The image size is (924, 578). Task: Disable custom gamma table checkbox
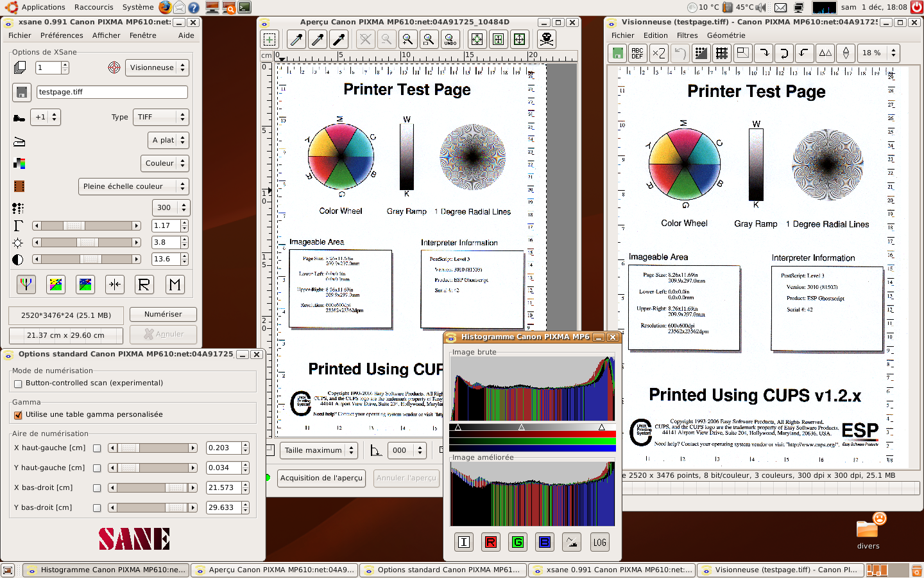tap(18, 415)
